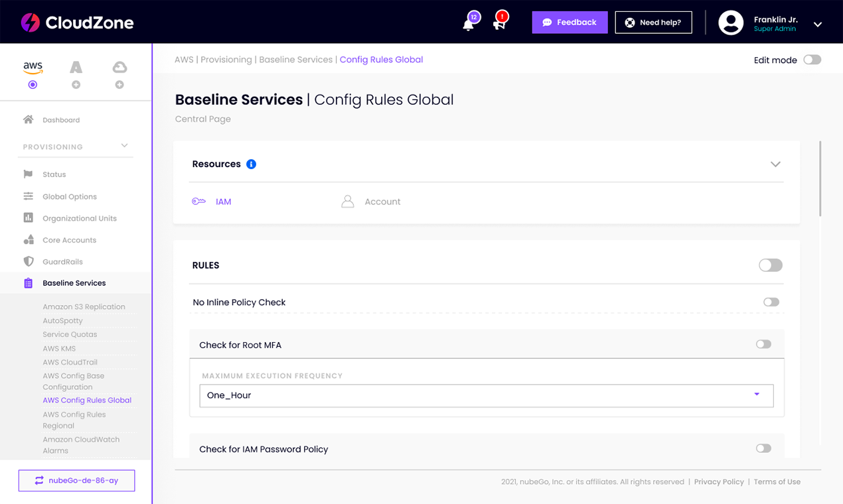The image size is (843, 504).
Task: Open AWS Config Base Configuration item
Action: point(74,381)
